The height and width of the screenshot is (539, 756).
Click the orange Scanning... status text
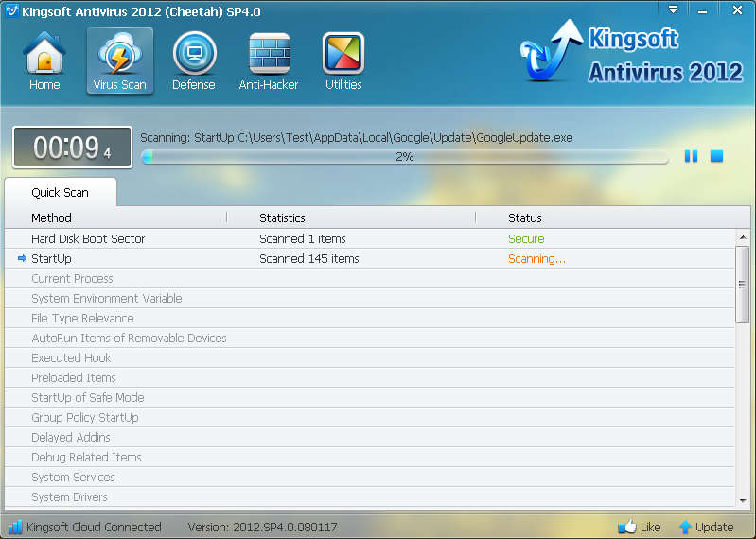536,259
